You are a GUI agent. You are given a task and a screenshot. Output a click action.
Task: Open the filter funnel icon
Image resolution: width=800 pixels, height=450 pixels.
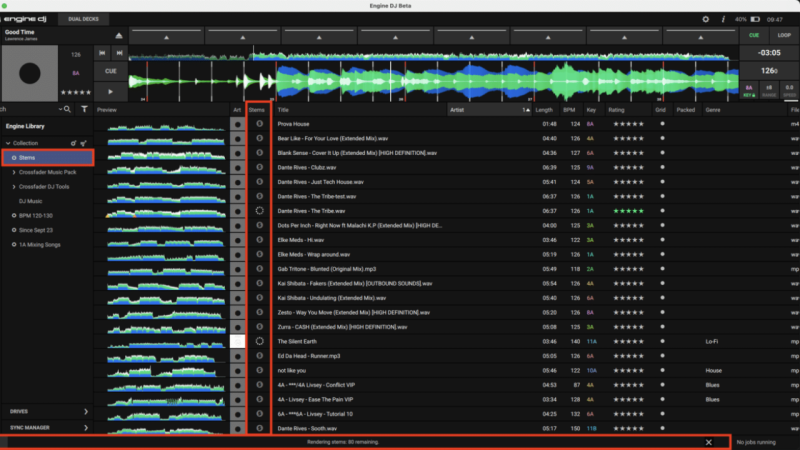click(x=84, y=109)
